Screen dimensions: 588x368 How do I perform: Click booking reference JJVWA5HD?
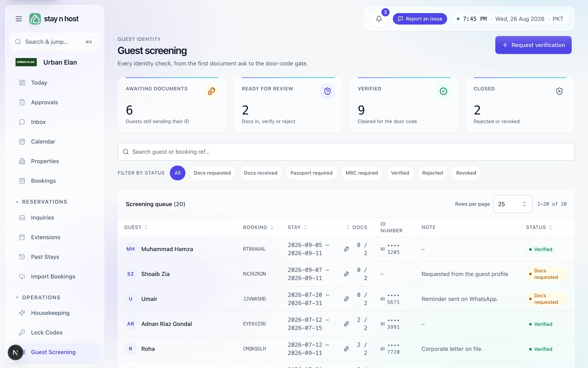click(x=254, y=299)
